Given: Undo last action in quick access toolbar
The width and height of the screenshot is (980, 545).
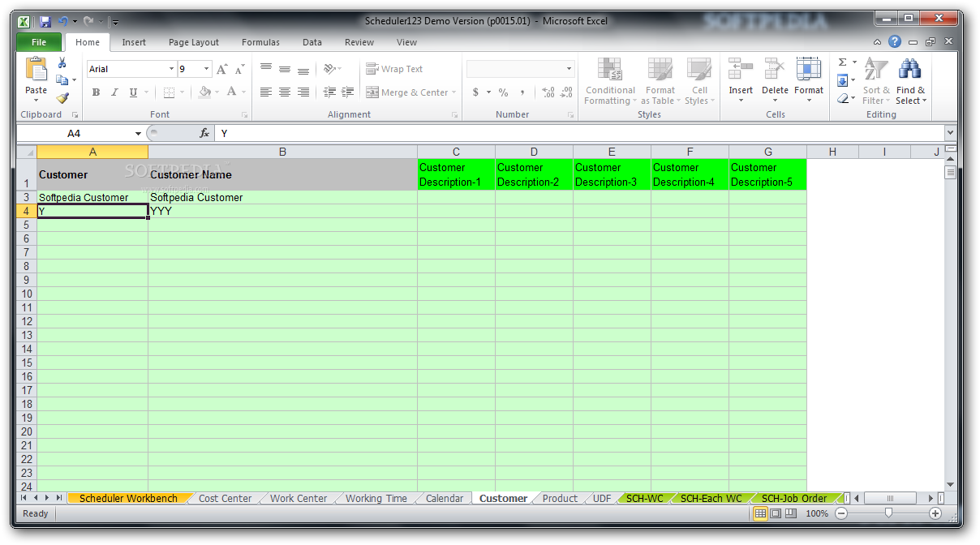Looking at the screenshot, I should click(x=63, y=21).
